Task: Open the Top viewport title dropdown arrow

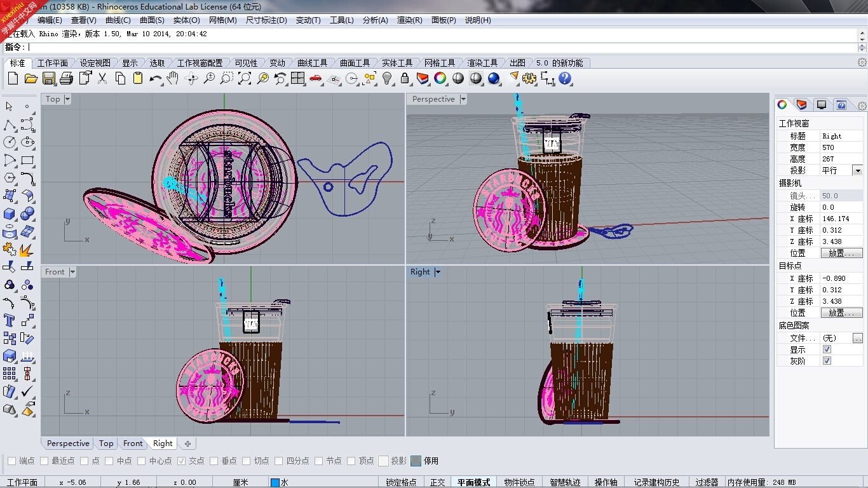Action: (x=67, y=99)
